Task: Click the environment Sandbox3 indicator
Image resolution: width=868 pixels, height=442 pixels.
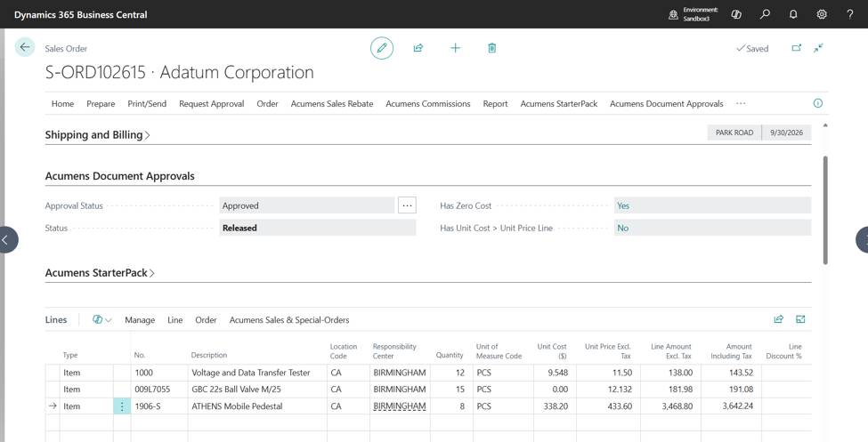Action: pos(694,14)
